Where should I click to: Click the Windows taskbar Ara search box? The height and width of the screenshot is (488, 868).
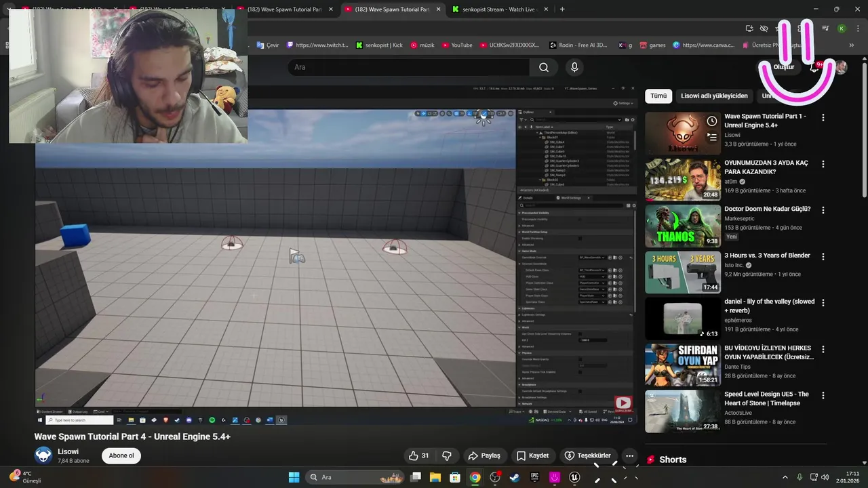click(353, 477)
